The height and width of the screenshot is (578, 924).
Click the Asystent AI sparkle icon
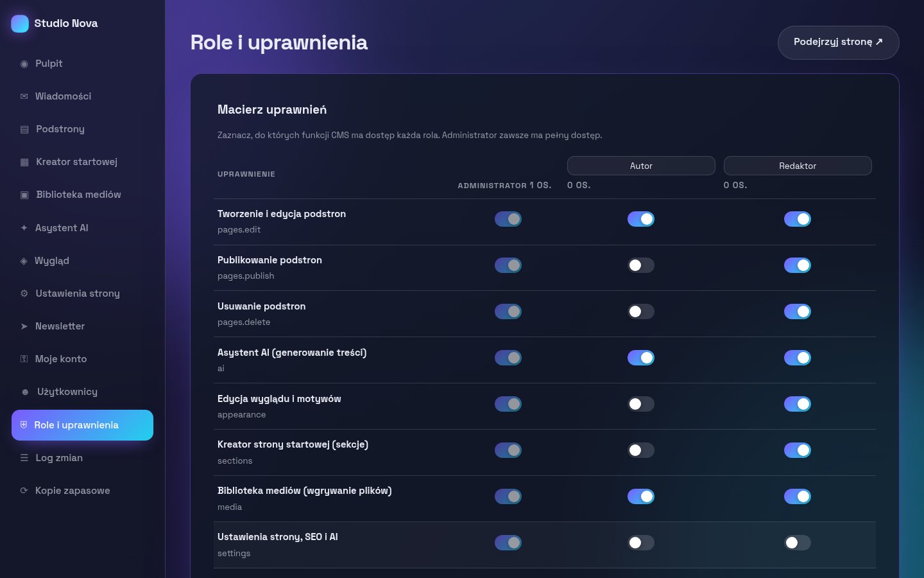[x=24, y=228]
